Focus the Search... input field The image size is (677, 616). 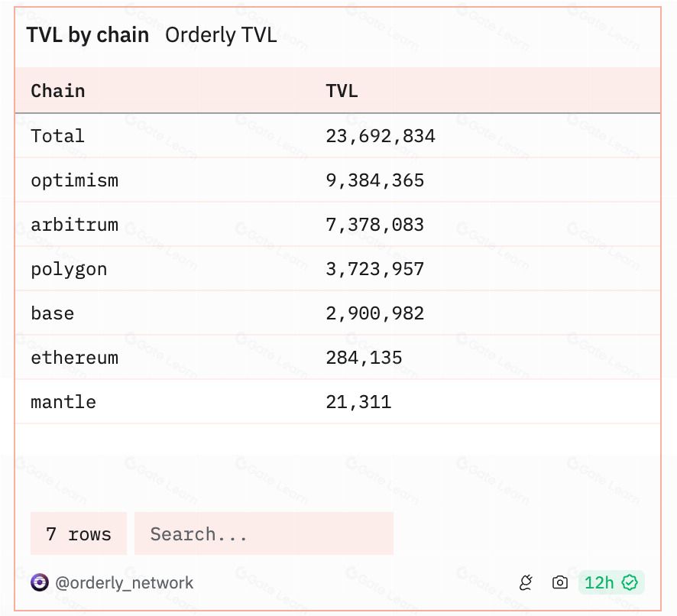(x=264, y=533)
